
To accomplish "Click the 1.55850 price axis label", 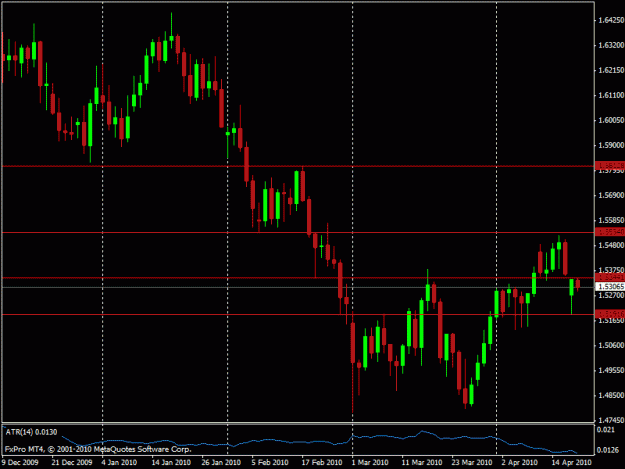I will (611, 220).
